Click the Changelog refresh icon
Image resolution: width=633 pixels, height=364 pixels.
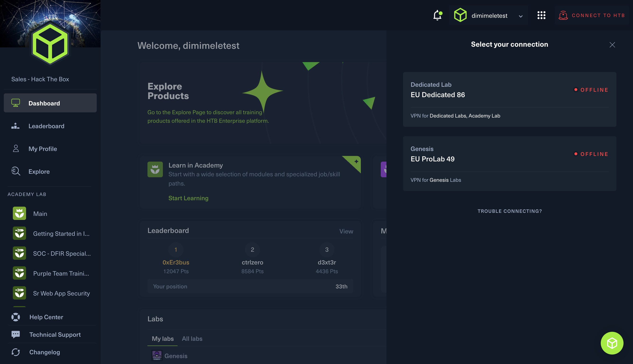pyautogui.click(x=15, y=352)
